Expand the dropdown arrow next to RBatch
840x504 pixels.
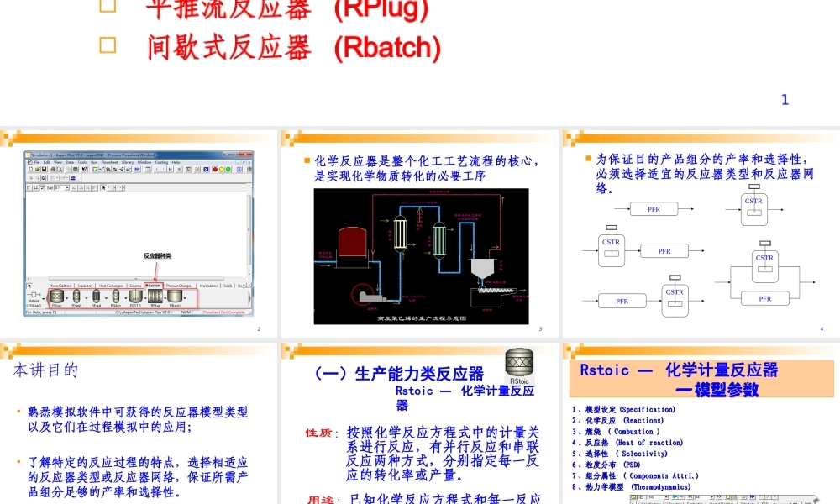(185, 298)
